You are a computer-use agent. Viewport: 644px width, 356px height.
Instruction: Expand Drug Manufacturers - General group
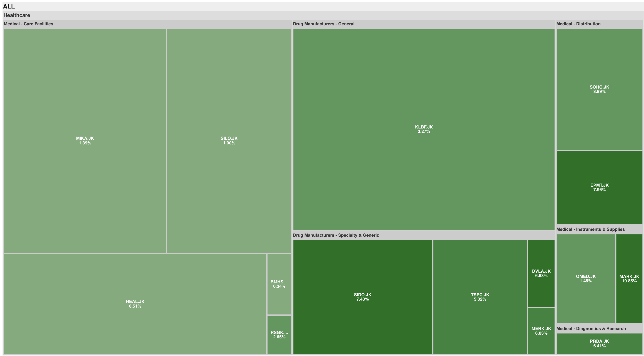click(324, 24)
